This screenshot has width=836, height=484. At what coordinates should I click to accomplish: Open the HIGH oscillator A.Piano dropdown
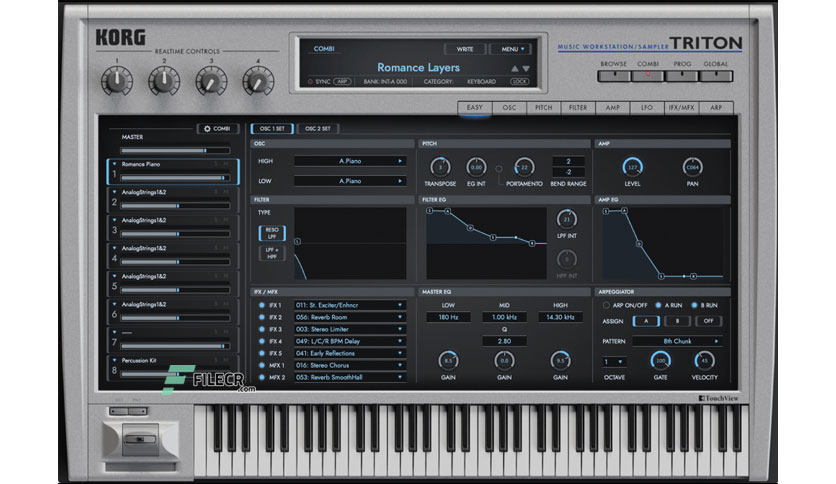pyautogui.click(x=350, y=161)
